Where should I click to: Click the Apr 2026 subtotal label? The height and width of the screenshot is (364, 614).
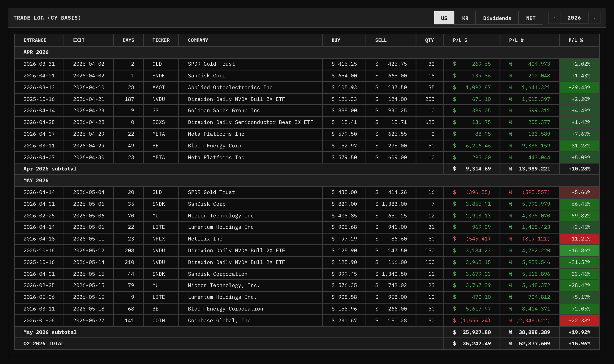[x=50, y=169]
